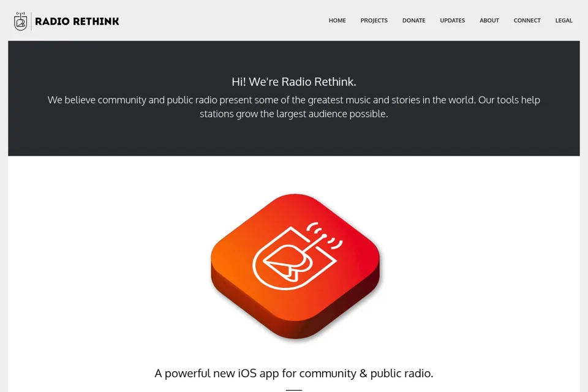Click "A powerful new iOS app" headline
This screenshot has height=392, width=588.
tap(294, 373)
